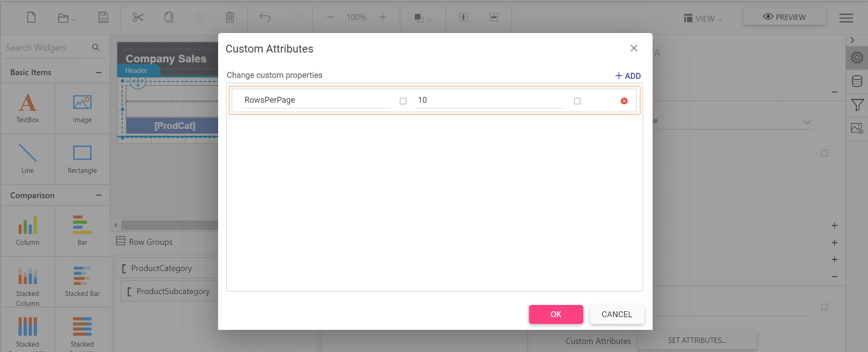Edit the RowsPerPage name field
Viewport: 868px width, 352px height.
click(x=316, y=100)
